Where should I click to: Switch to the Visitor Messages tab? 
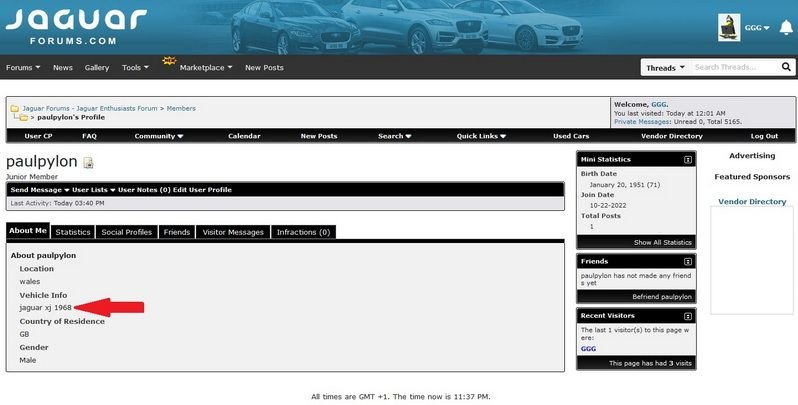pyautogui.click(x=233, y=232)
